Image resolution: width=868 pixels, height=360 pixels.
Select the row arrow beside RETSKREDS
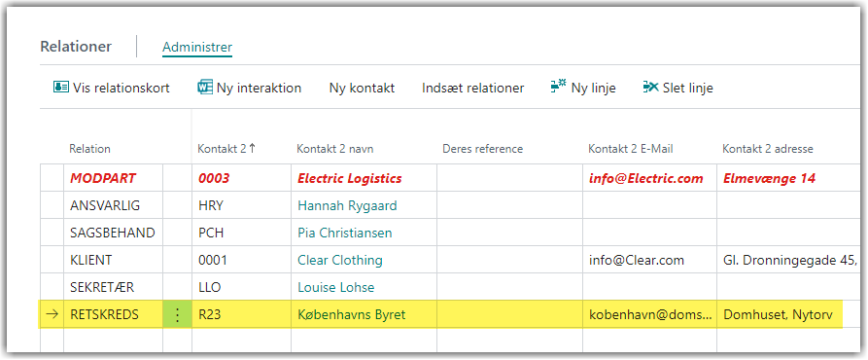[x=52, y=315]
